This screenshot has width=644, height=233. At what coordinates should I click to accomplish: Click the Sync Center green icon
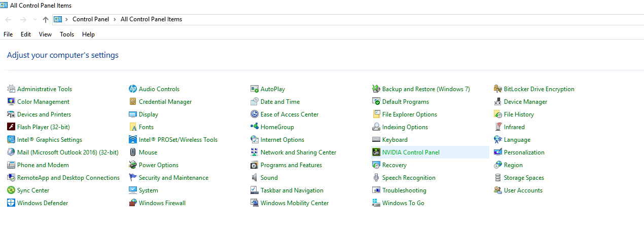coord(11,190)
